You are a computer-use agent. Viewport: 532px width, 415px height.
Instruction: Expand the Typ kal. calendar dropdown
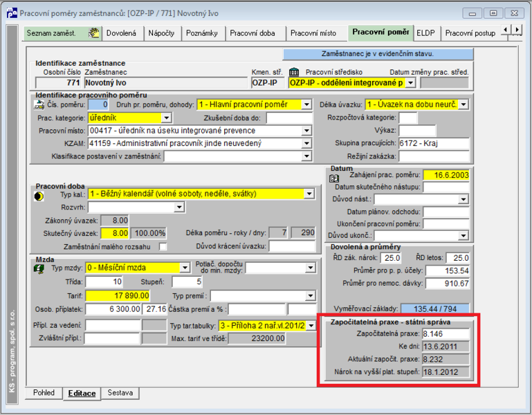click(309, 194)
